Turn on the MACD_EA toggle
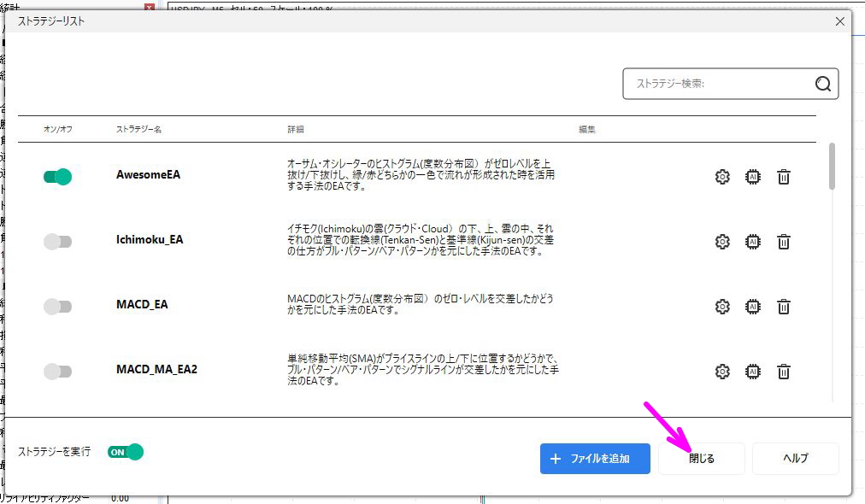The image size is (865, 504). [58, 306]
